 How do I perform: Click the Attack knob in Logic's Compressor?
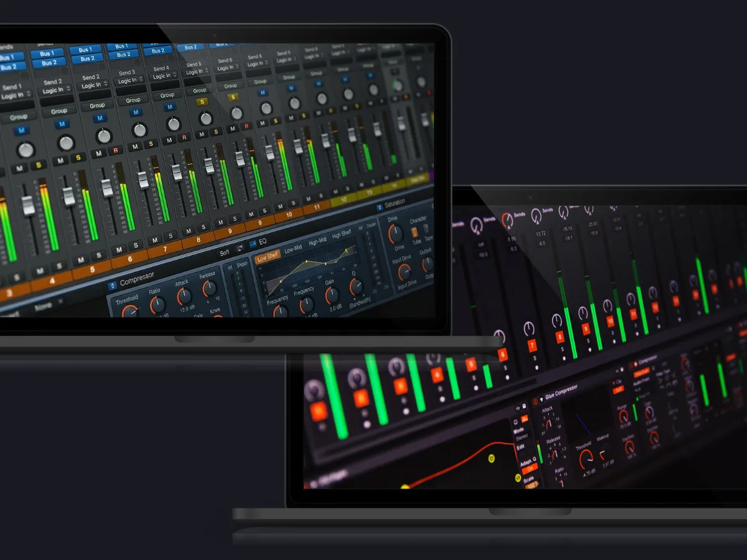coord(184,297)
